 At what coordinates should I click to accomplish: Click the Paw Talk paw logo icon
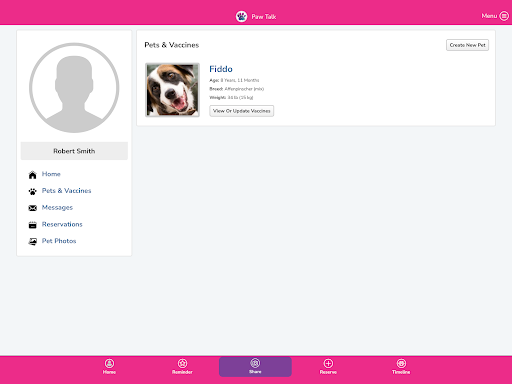241,16
